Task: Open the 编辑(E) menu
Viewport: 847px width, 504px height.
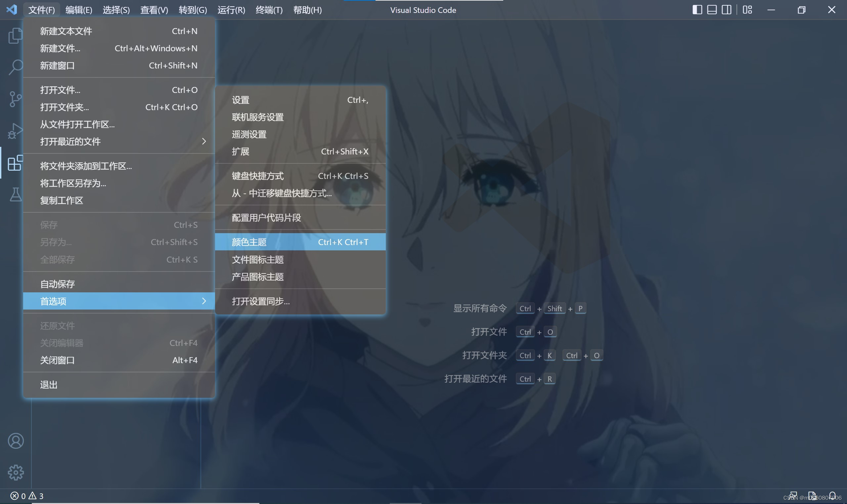Action: click(78, 10)
